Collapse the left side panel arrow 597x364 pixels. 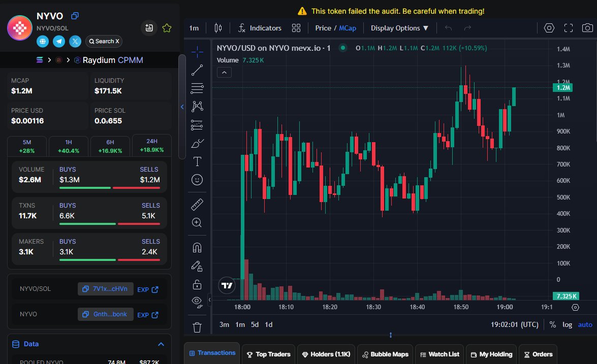point(182,107)
